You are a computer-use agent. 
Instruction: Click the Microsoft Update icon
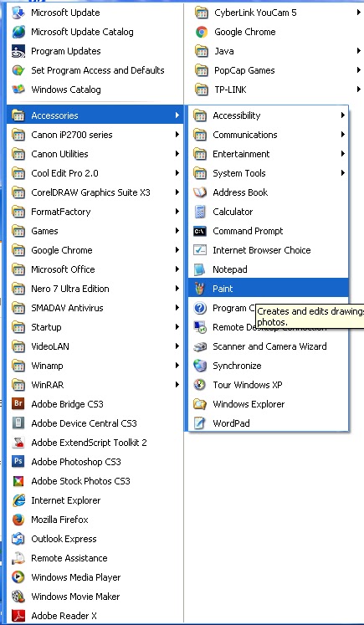pyautogui.click(x=18, y=13)
